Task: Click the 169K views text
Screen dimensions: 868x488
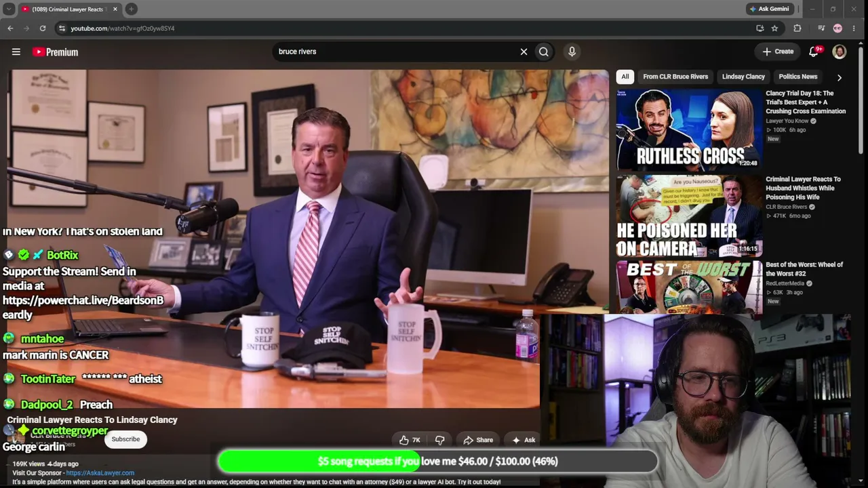Action: tap(28, 464)
